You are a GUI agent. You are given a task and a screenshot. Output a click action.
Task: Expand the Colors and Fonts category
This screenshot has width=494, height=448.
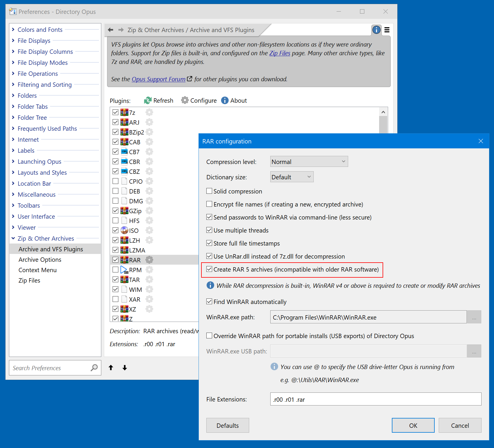click(13, 30)
